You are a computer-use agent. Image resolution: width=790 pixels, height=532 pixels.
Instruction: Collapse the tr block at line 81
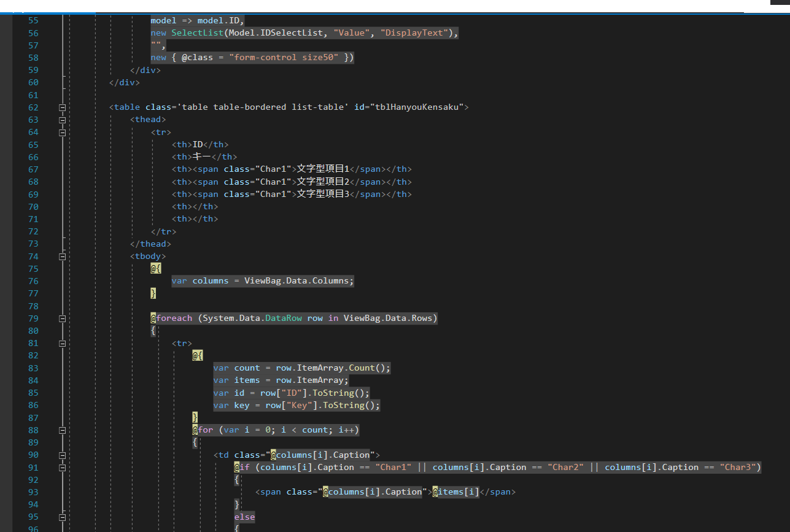62,344
